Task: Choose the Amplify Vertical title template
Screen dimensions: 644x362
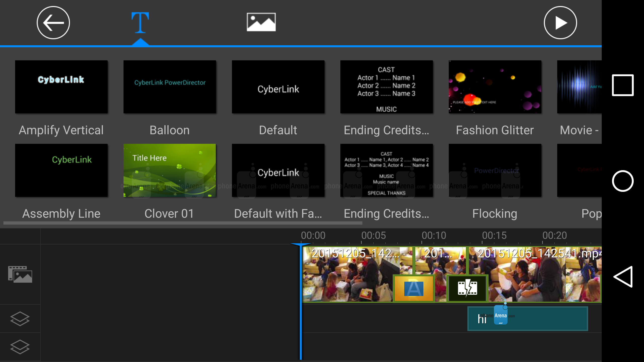Action: [61, 87]
